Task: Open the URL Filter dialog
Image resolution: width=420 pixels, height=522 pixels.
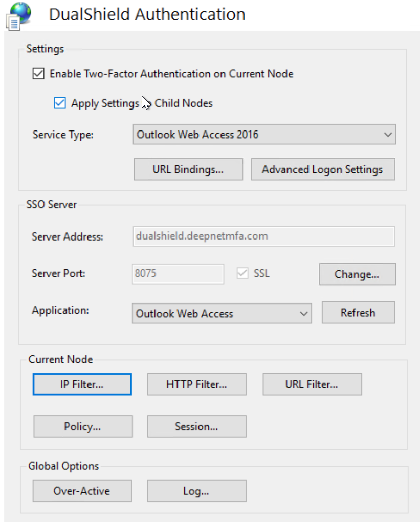Action: click(312, 384)
